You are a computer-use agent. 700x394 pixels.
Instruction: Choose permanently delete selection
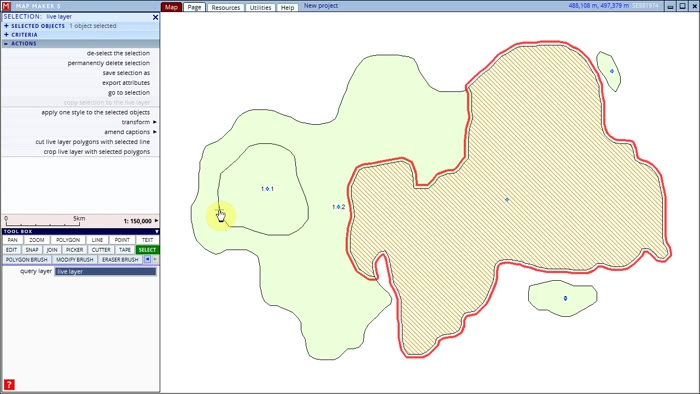108,63
